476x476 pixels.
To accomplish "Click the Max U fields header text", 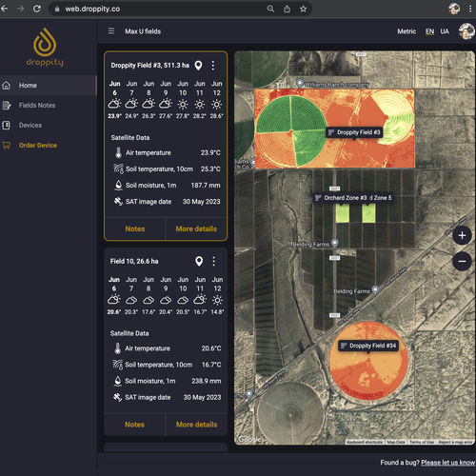I will [143, 31].
